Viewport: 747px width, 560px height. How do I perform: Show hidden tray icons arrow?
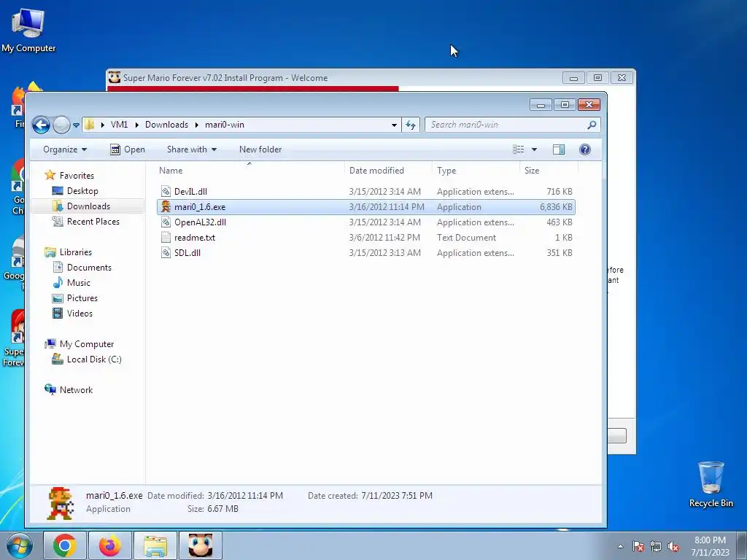(620, 546)
